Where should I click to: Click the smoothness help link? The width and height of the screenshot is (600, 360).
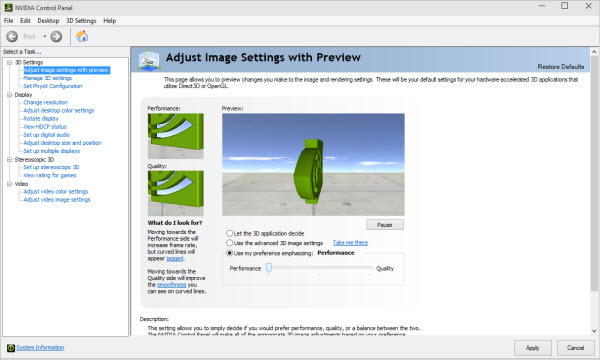coord(171,285)
